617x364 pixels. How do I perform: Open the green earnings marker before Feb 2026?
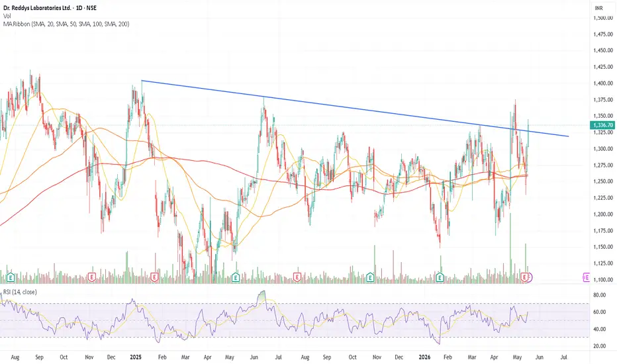(440, 277)
